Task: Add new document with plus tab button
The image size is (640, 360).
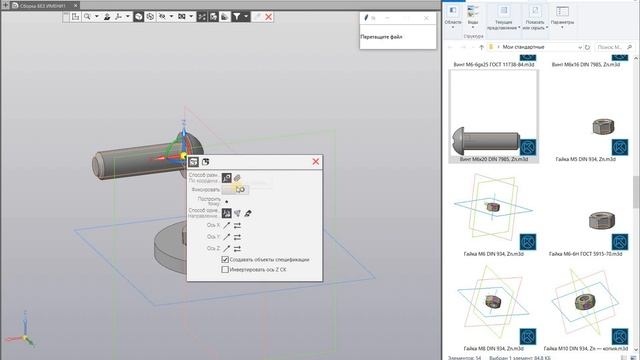Action: (5, 5)
